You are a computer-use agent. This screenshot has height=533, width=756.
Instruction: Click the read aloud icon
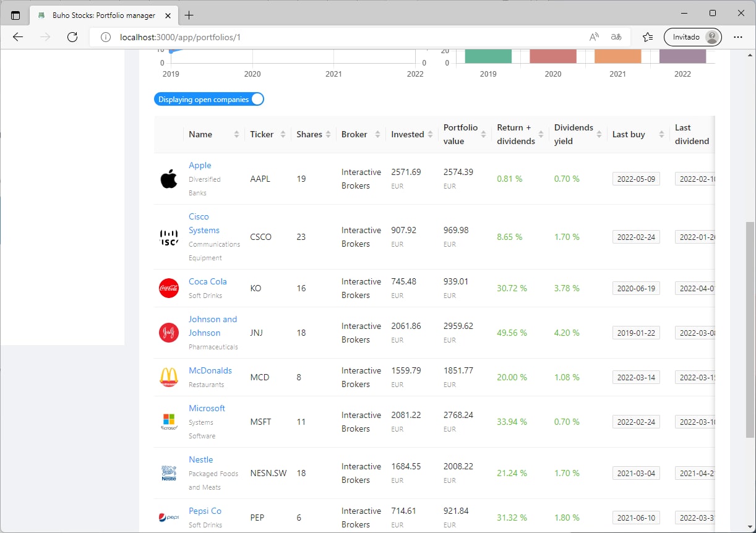tap(594, 37)
